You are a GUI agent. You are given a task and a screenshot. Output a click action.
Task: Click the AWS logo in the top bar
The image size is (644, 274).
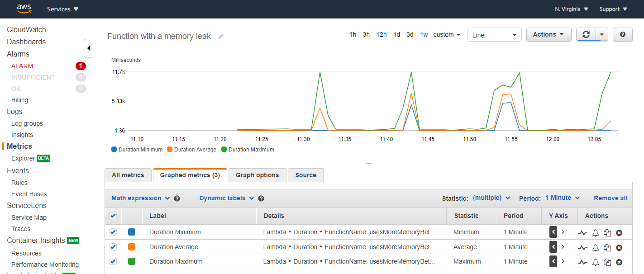[x=24, y=9]
